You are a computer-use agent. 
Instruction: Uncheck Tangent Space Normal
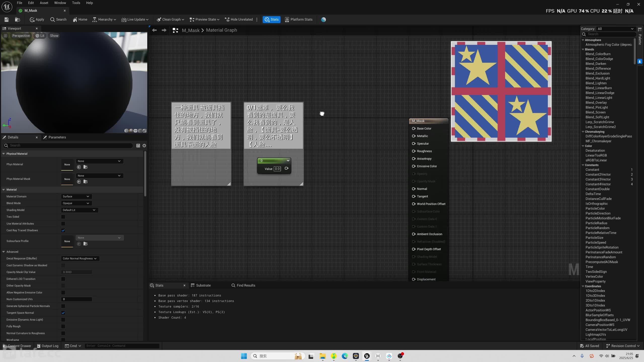click(63, 313)
